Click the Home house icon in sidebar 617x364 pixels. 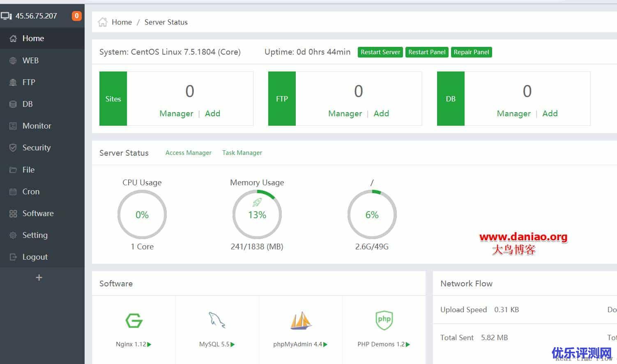point(13,39)
